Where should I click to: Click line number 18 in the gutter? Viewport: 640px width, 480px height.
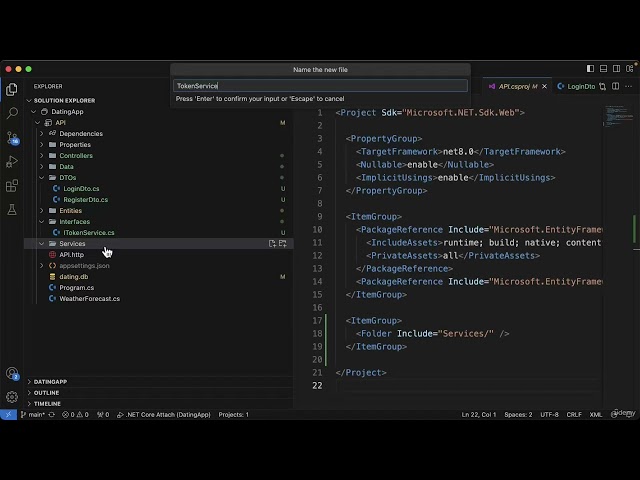pyautogui.click(x=317, y=333)
